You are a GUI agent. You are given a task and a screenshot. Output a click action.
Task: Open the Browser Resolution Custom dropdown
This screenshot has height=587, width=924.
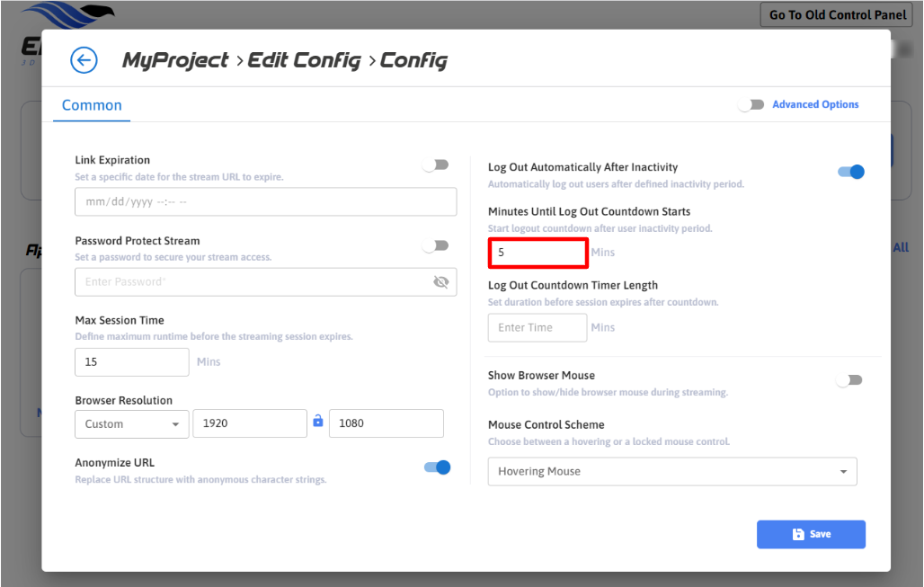point(131,423)
